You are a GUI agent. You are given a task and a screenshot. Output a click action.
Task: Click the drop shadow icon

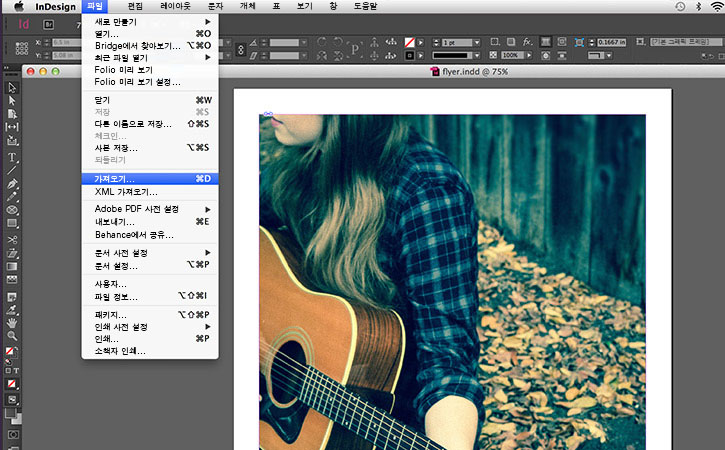pos(511,42)
